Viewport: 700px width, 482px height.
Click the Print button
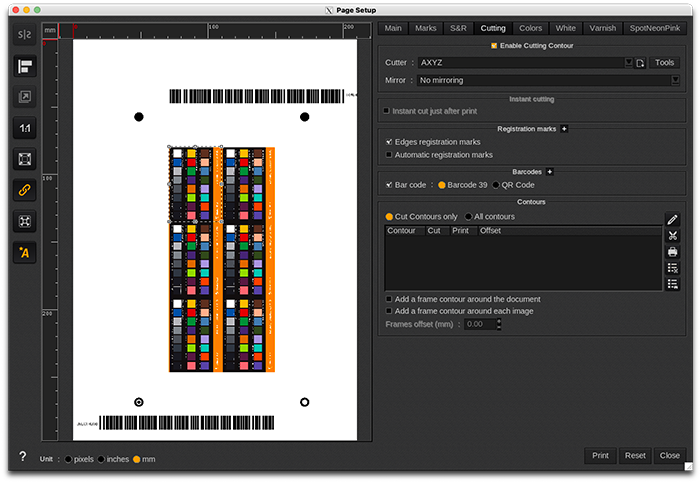coord(600,455)
